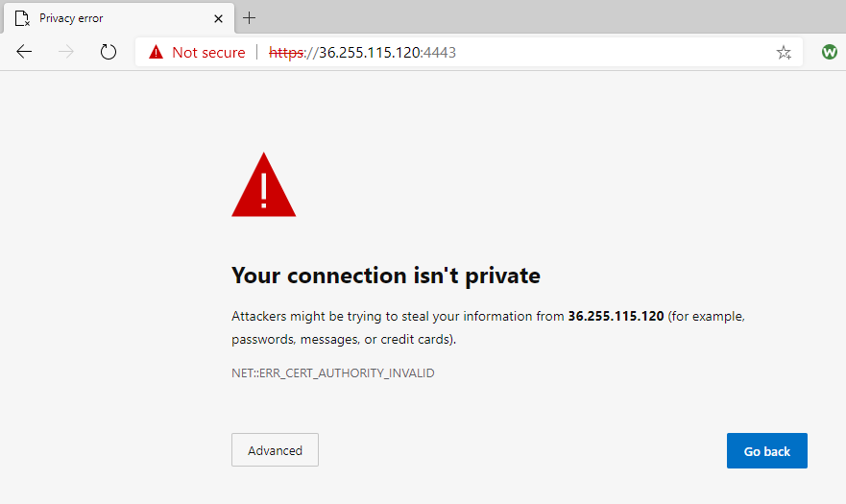Viewport: 846px width, 504px height.
Task: Open a new tab with the plus icon
Action: (x=250, y=18)
